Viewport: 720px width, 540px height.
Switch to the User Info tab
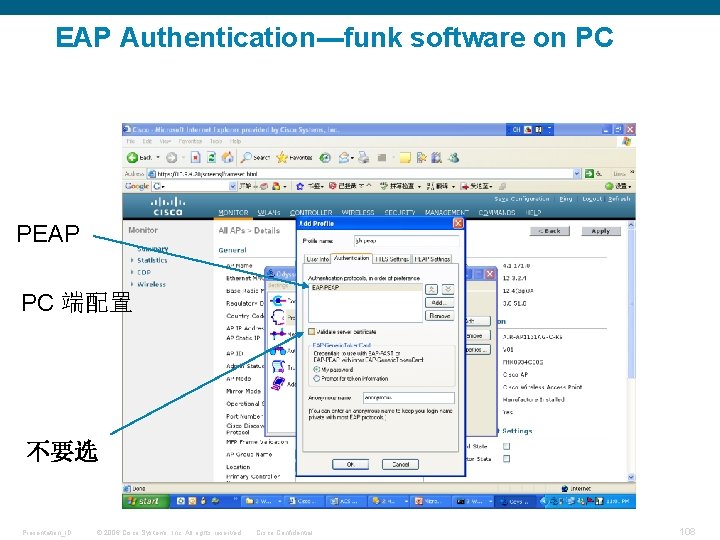318,259
